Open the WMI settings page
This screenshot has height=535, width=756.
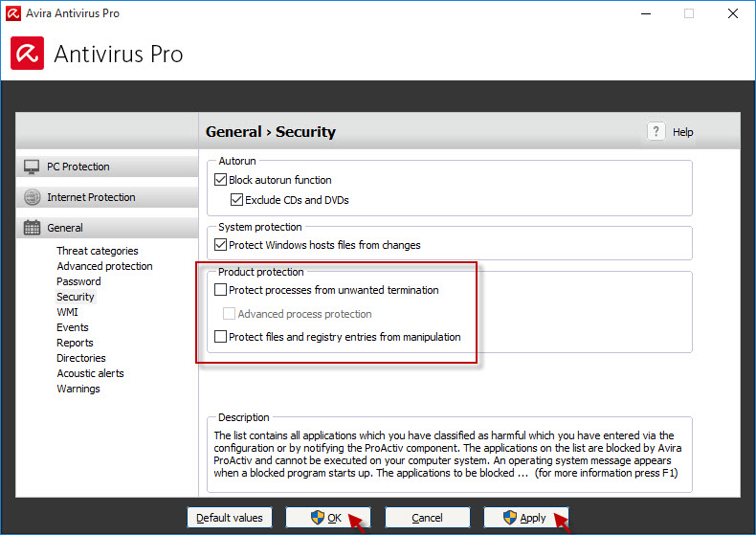pyautogui.click(x=67, y=312)
